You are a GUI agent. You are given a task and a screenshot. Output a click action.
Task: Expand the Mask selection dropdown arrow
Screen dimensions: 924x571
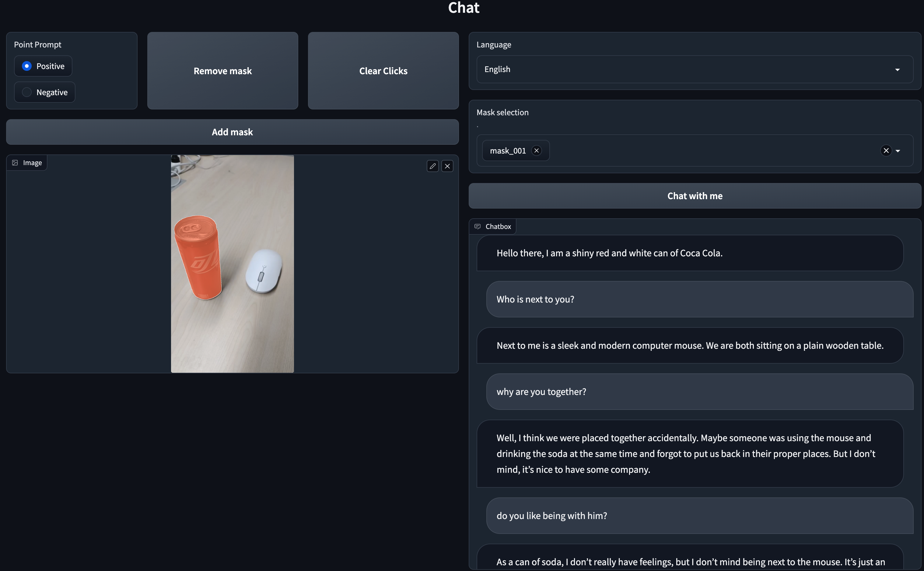point(898,151)
